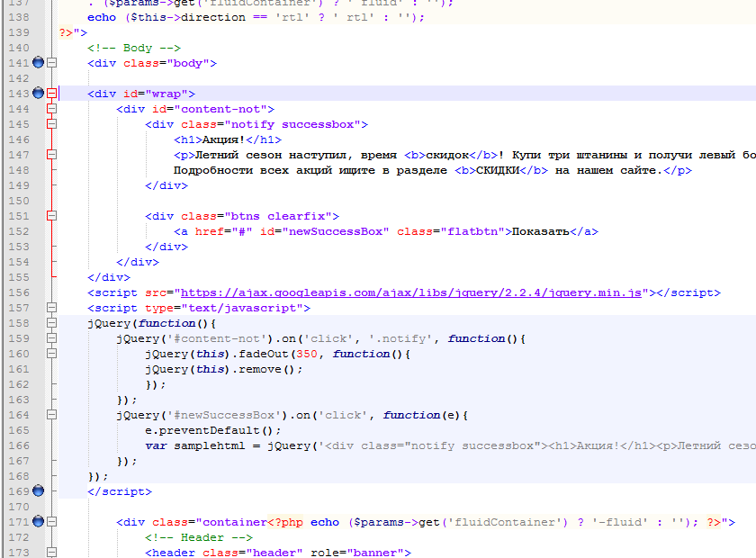Click the "newSuccessBox" id value on line 152
The image size is (756, 558).
pyautogui.click(x=336, y=231)
